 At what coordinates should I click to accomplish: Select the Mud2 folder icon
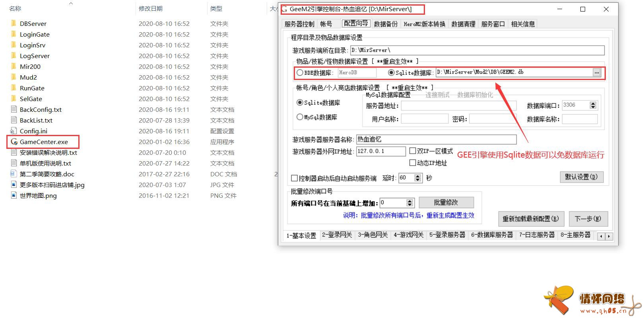(x=14, y=77)
